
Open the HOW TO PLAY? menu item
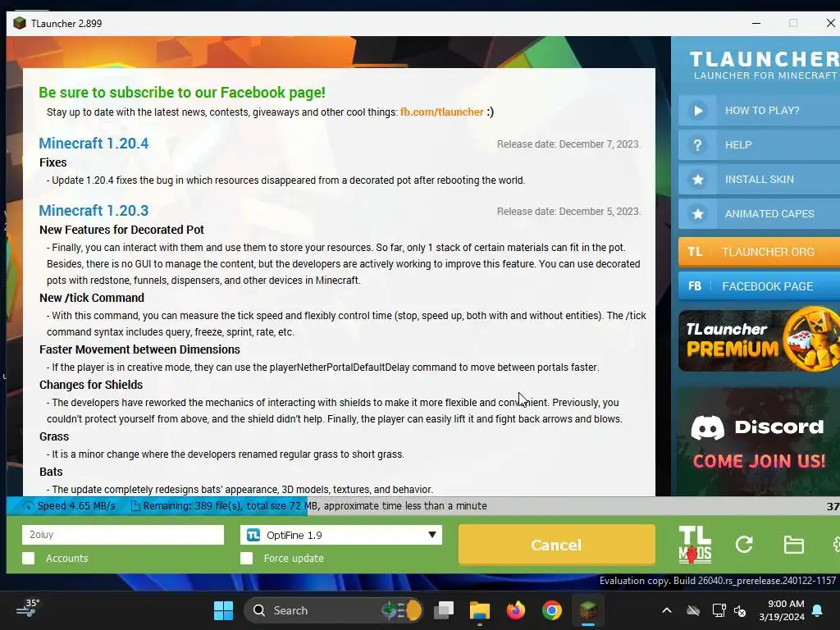point(759,111)
